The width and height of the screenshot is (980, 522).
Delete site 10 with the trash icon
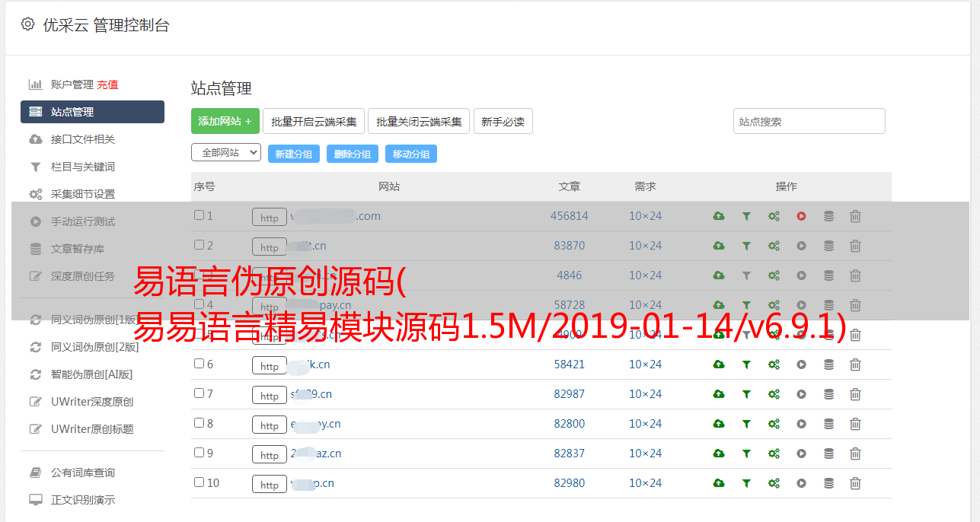[x=855, y=483]
